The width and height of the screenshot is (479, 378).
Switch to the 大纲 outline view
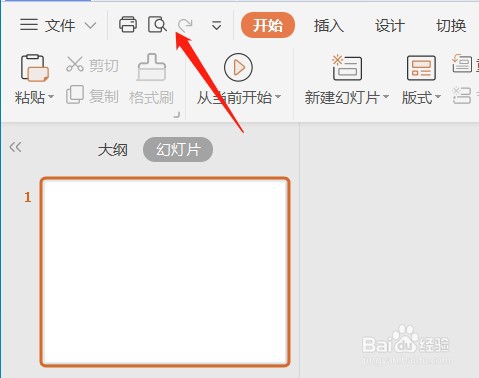pos(113,150)
